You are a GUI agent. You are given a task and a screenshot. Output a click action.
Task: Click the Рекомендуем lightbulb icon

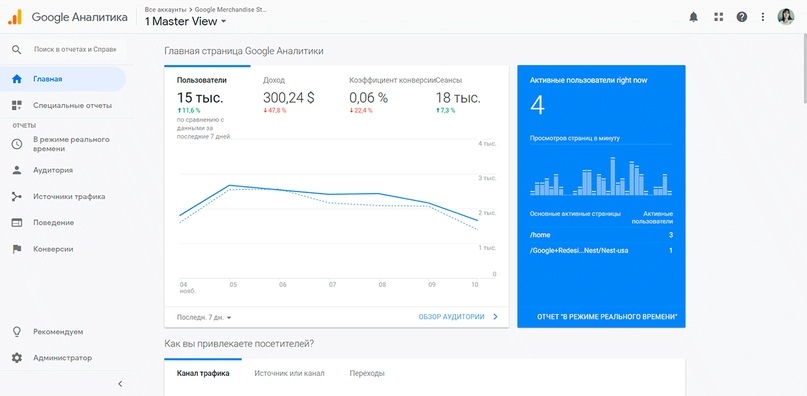point(17,332)
